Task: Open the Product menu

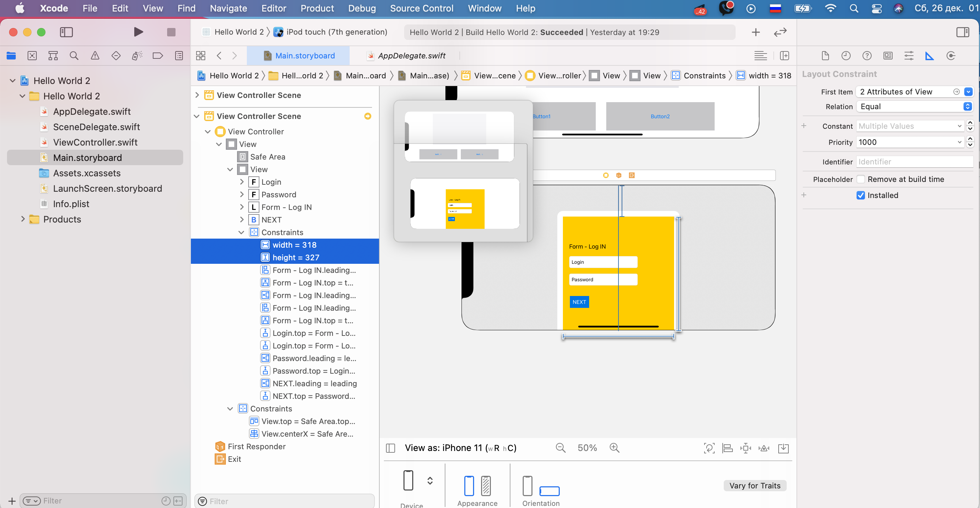Action: tap(317, 8)
